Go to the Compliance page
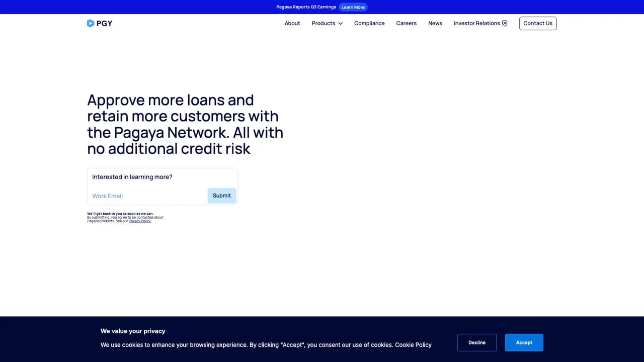The image size is (644, 362). (369, 23)
